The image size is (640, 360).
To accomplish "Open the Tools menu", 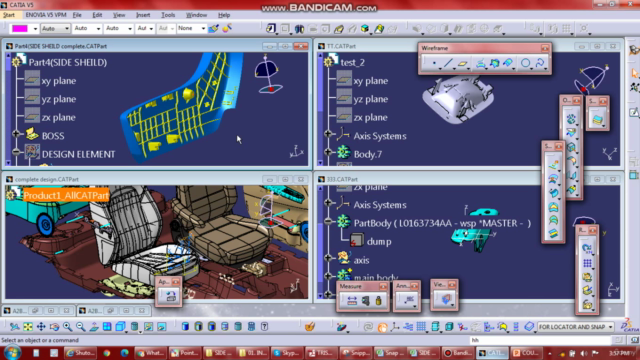I will (168, 15).
